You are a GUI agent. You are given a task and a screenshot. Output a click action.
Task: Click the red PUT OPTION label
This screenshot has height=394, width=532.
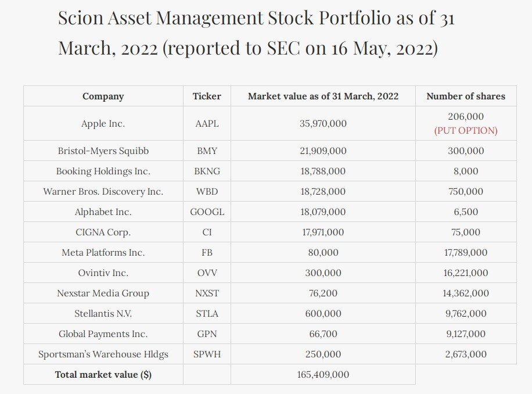coord(466,131)
